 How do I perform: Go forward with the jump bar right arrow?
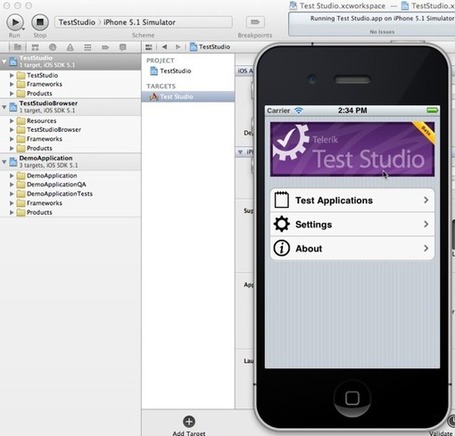point(178,47)
